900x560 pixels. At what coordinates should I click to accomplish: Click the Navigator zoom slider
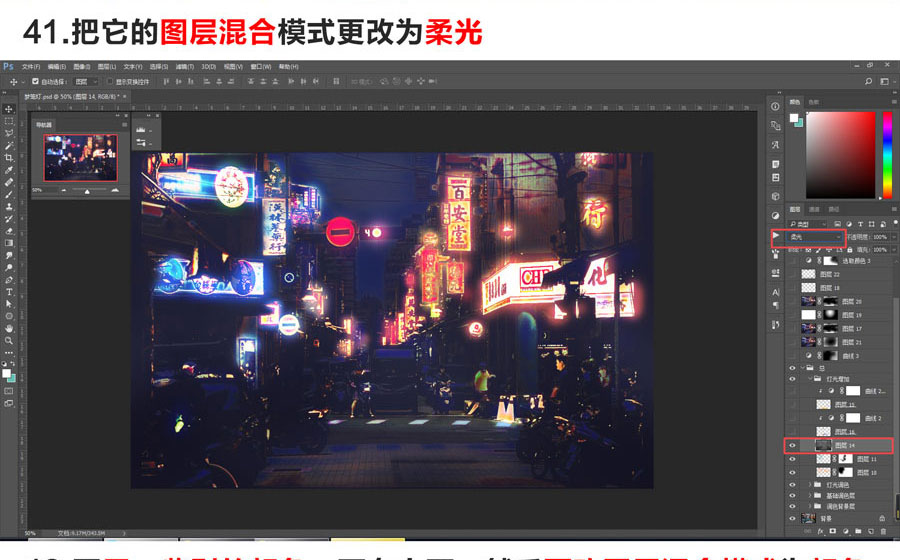click(x=87, y=190)
